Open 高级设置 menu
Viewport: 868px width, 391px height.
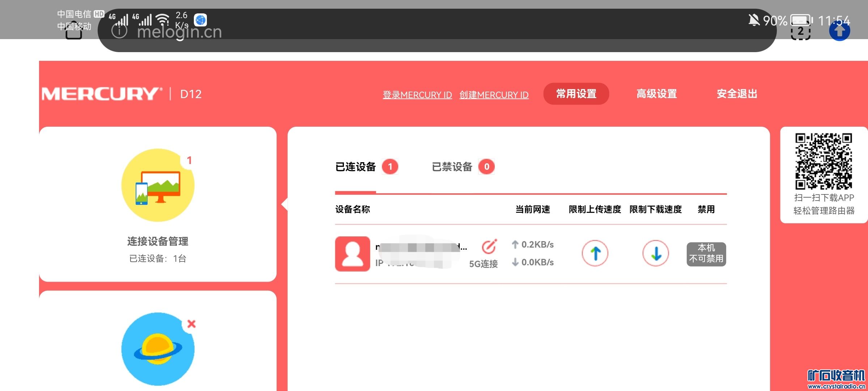[656, 94]
